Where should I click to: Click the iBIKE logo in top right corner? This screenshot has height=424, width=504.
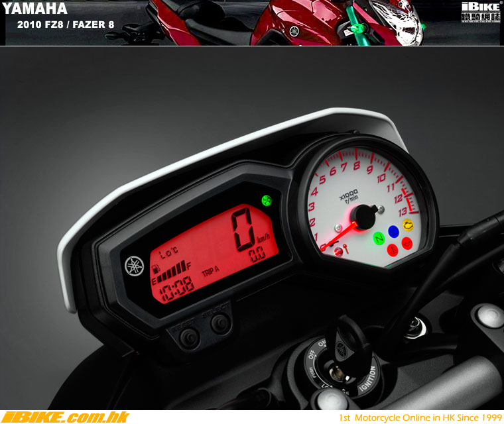pos(481,13)
